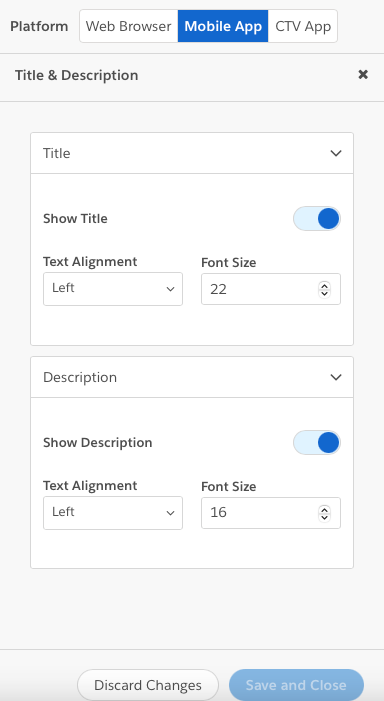This screenshot has height=701, width=384.
Task: Click Discard Changes button
Action: pos(148,685)
